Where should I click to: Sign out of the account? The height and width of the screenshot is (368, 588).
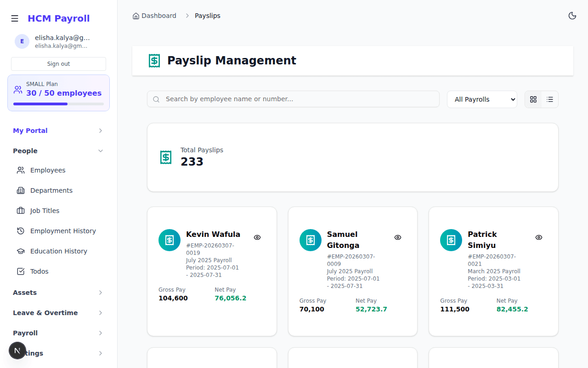click(x=58, y=63)
